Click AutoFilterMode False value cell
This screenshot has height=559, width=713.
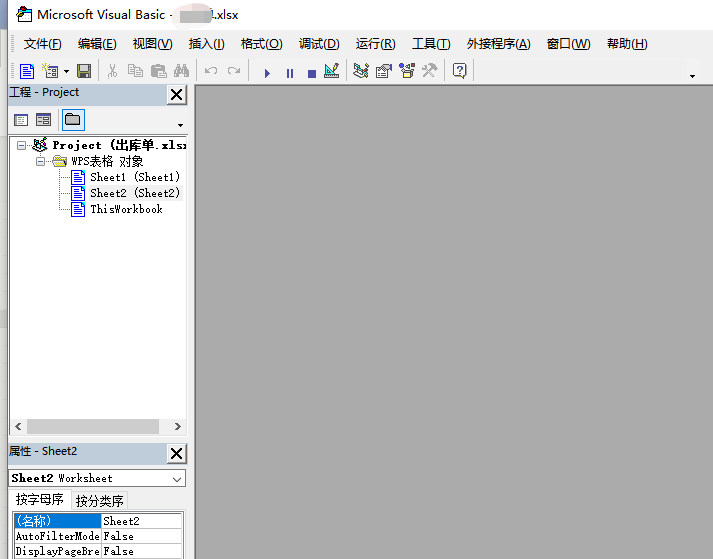pyautogui.click(x=141, y=536)
